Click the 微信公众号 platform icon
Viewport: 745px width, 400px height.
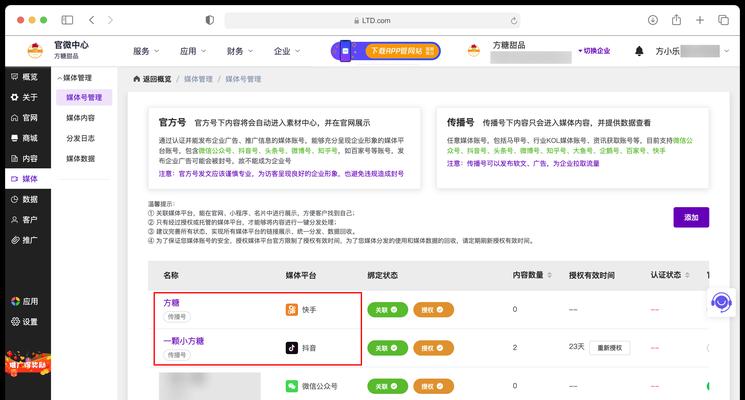coord(292,386)
